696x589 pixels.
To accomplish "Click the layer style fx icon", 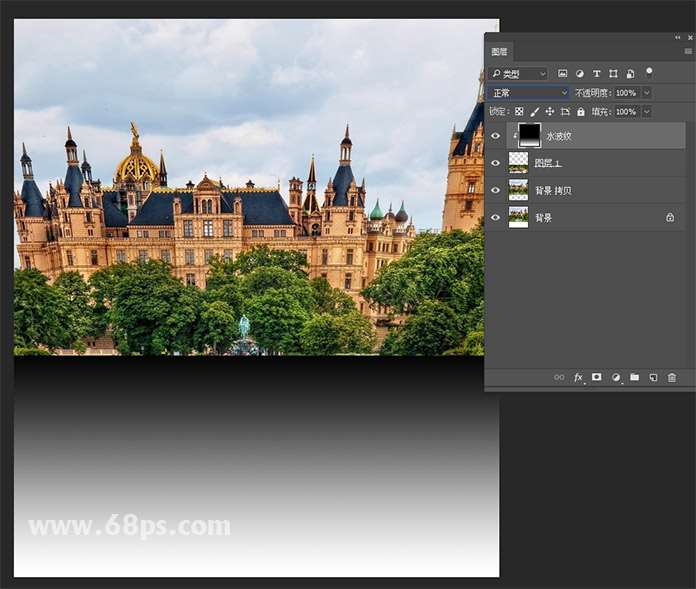I will 578,377.
